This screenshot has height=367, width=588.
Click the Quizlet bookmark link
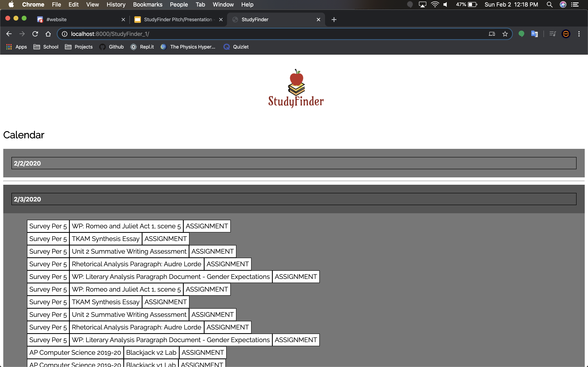[236, 47]
